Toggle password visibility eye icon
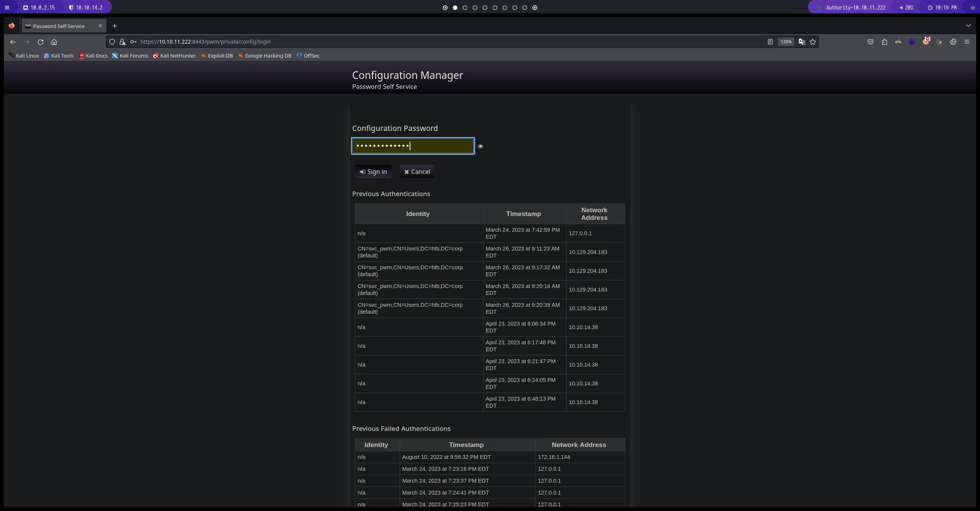The width and height of the screenshot is (980, 511). (x=480, y=146)
